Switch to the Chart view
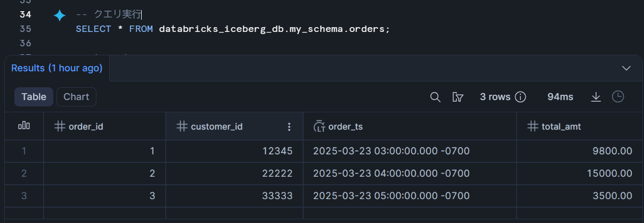This screenshot has height=223, width=644. pyautogui.click(x=76, y=97)
